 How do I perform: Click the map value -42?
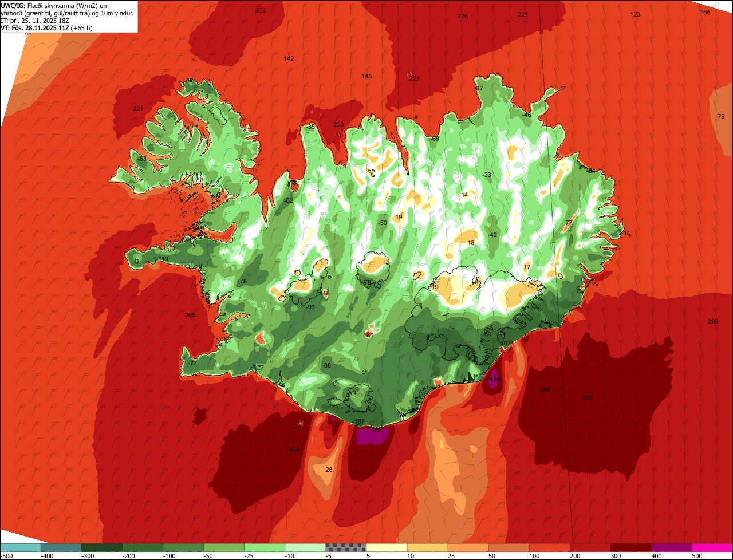[492, 235]
